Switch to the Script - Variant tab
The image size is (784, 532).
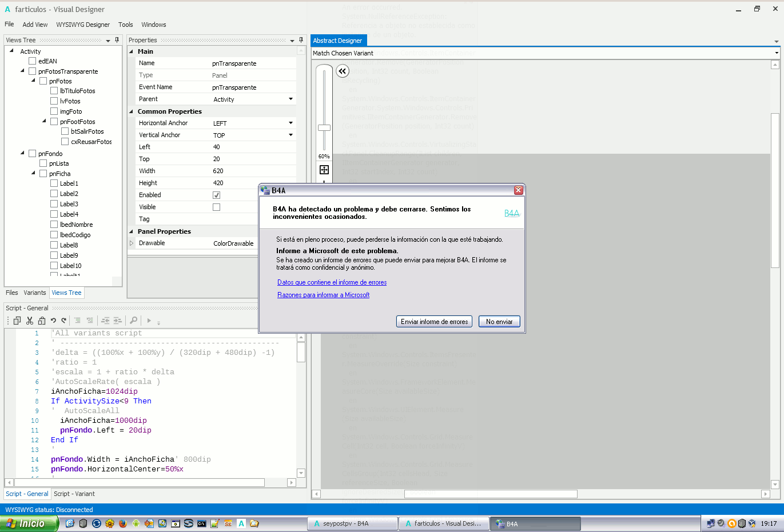[74, 494]
